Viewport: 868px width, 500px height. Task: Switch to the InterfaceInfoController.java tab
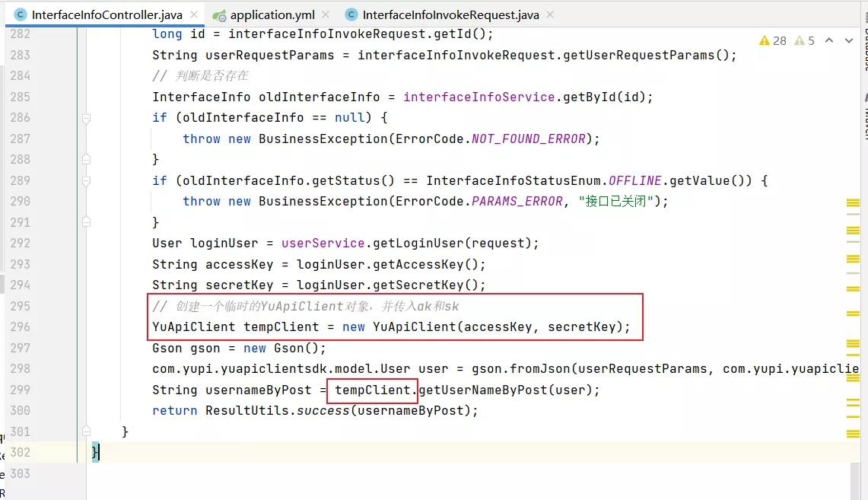[107, 14]
